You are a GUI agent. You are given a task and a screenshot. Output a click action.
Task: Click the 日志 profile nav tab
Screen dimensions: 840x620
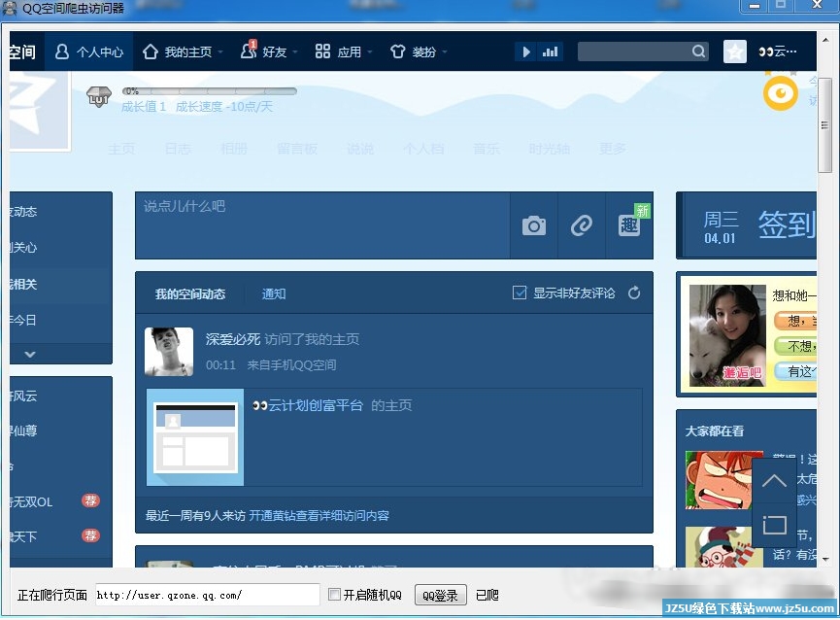pos(178,149)
